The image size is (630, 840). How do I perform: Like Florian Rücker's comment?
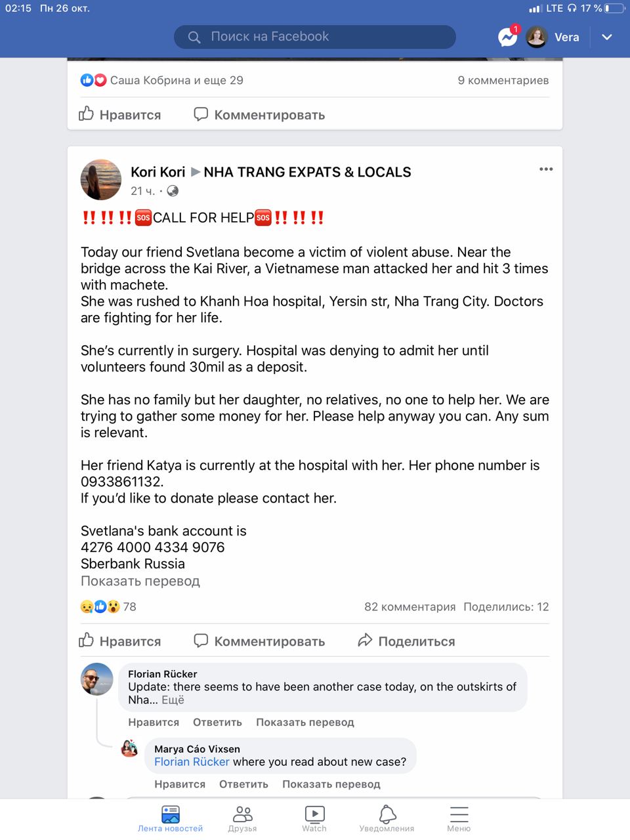tap(154, 722)
